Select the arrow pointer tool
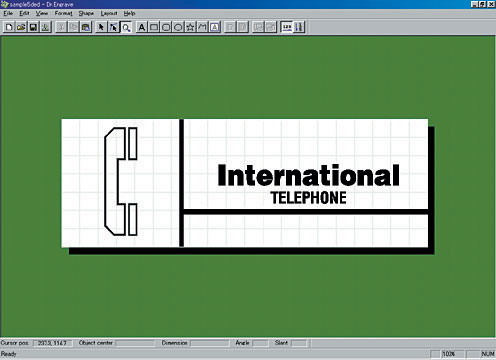This screenshot has height=360, width=496. click(101, 27)
